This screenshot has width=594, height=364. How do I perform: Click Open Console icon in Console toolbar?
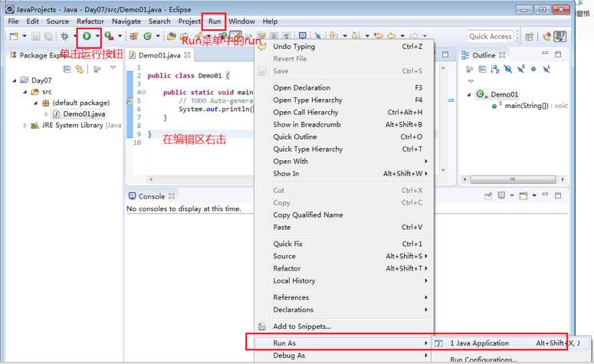523,195
